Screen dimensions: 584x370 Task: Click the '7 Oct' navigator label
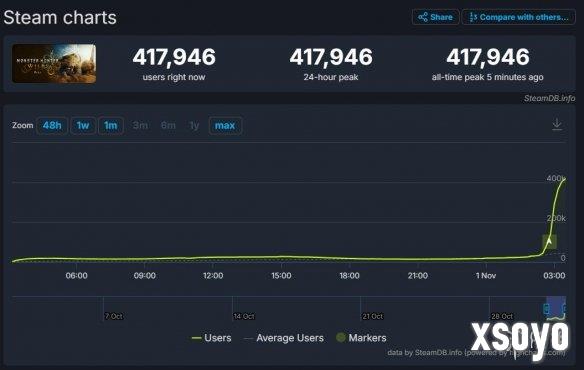pos(114,316)
